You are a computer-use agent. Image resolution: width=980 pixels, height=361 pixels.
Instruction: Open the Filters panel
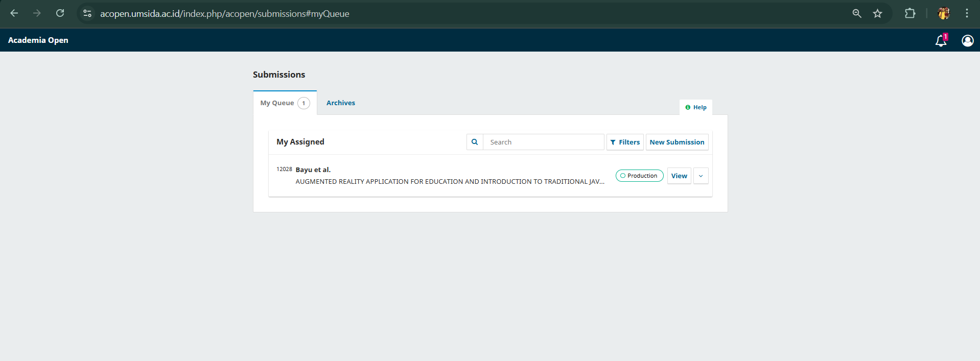[x=625, y=142]
